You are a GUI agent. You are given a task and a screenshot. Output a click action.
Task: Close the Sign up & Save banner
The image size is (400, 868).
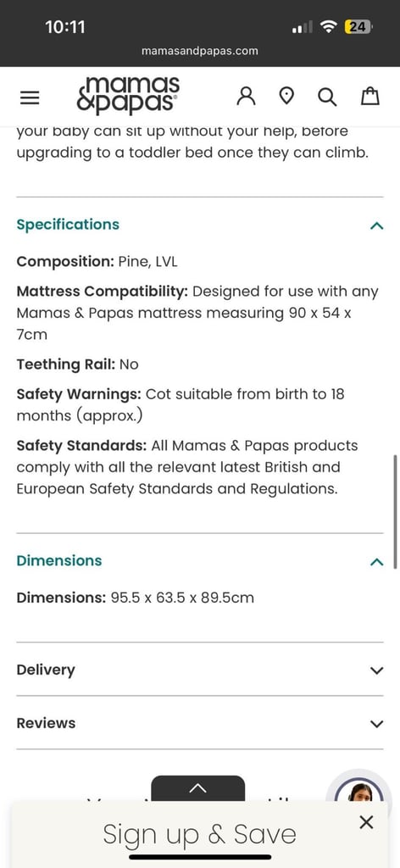pyautogui.click(x=366, y=822)
